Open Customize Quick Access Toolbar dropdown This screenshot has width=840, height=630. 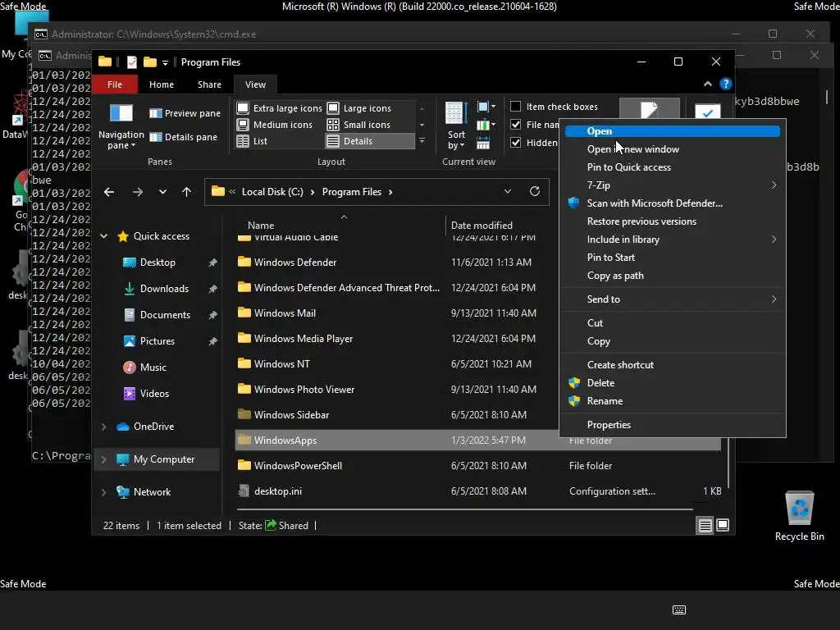(165, 63)
